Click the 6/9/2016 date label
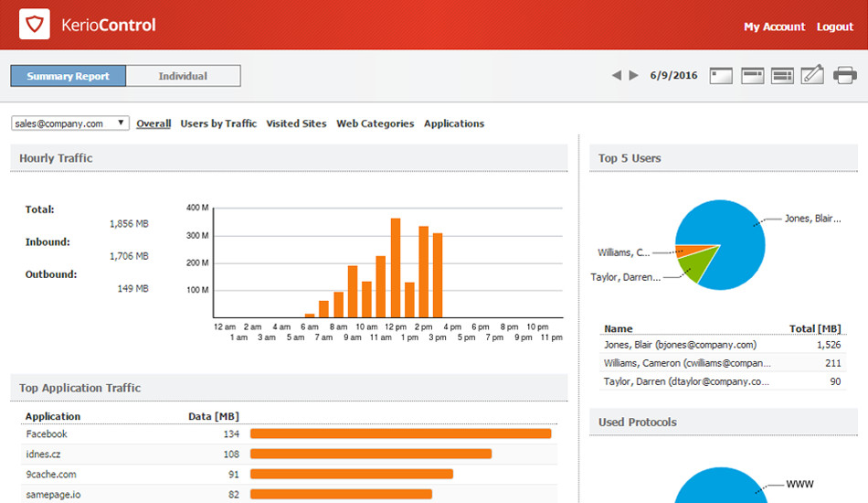 (673, 75)
